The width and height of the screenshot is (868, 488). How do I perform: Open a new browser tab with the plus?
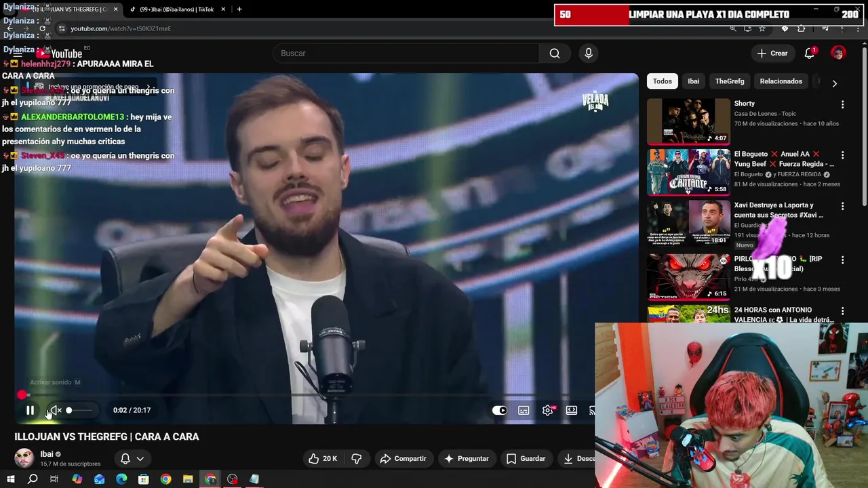click(x=239, y=9)
